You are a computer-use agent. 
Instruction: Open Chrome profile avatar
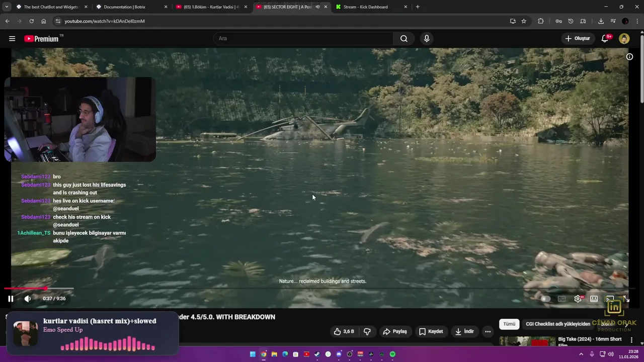(625, 21)
